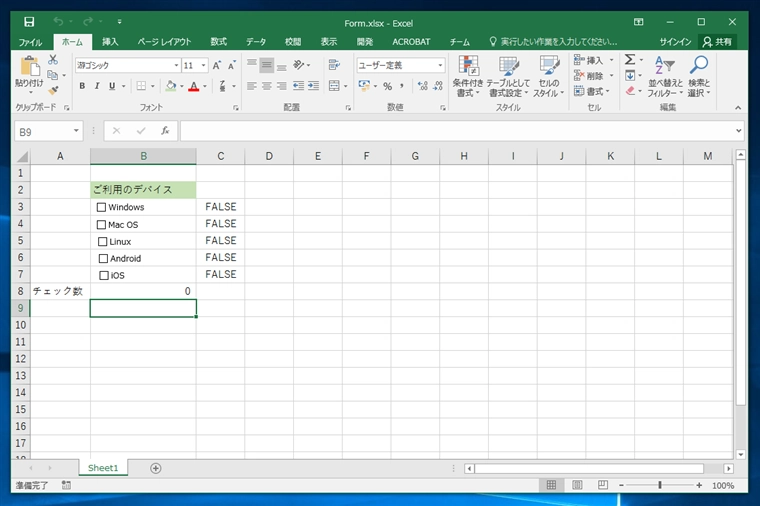Open the ページ レイアウト tab
This screenshot has height=506, width=760.
164,42
